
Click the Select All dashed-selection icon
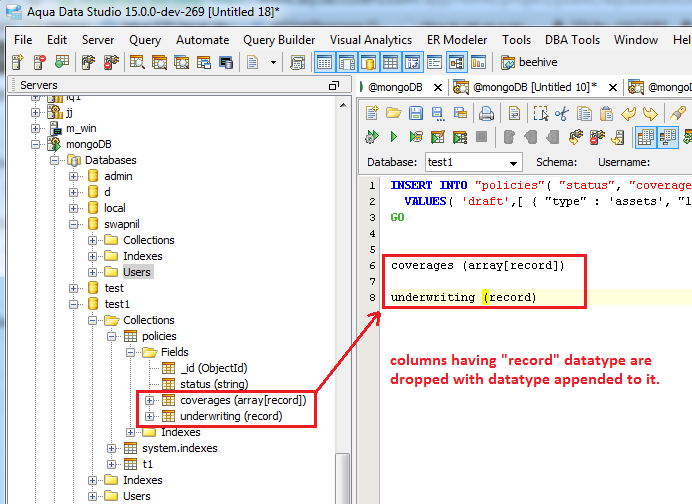(x=541, y=113)
